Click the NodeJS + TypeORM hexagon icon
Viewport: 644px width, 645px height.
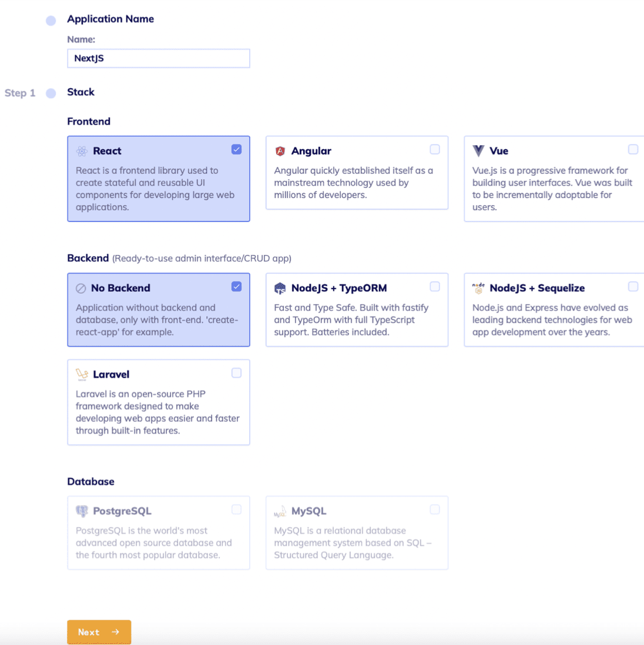coord(280,288)
